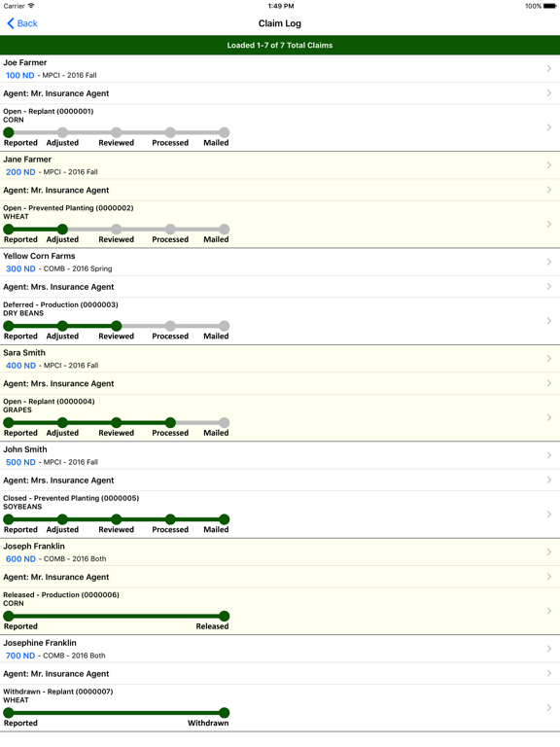Select Yellow Corn Farms name
Screen dimensions: 560x747
(39, 256)
